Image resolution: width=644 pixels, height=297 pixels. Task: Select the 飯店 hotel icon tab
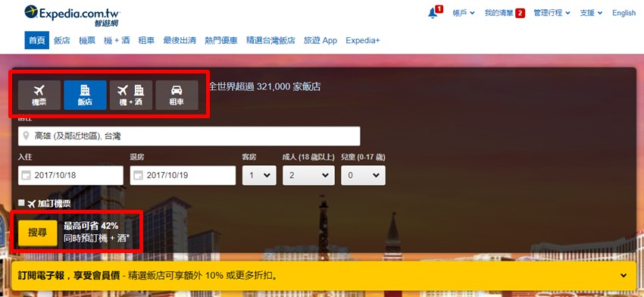[85, 95]
